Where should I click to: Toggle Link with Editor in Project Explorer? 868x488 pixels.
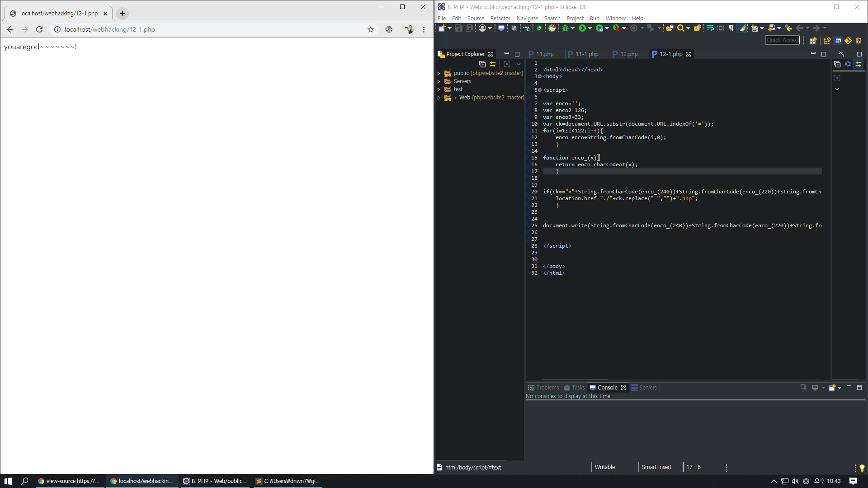tap(493, 64)
